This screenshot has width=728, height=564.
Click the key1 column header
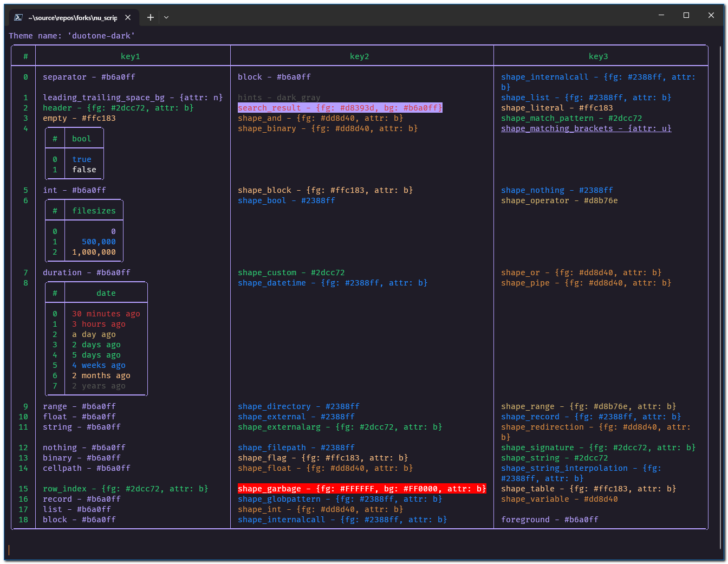[131, 56]
